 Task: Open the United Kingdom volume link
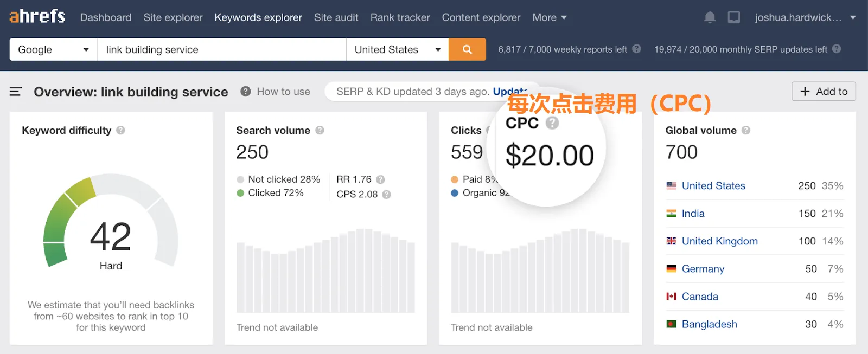pyautogui.click(x=719, y=241)
